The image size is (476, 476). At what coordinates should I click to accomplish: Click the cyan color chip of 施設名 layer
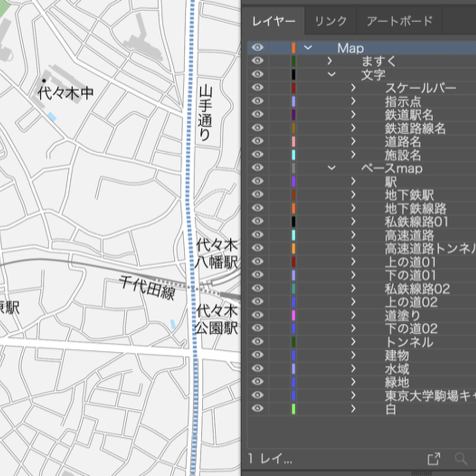[x=293, y=155]
